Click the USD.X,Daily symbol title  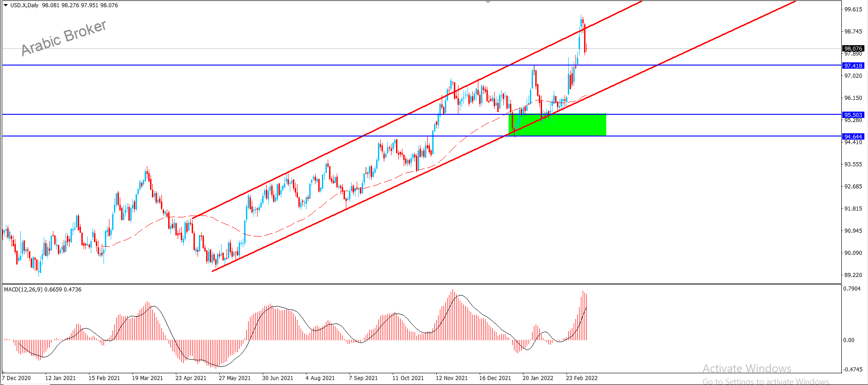[24, 5]
